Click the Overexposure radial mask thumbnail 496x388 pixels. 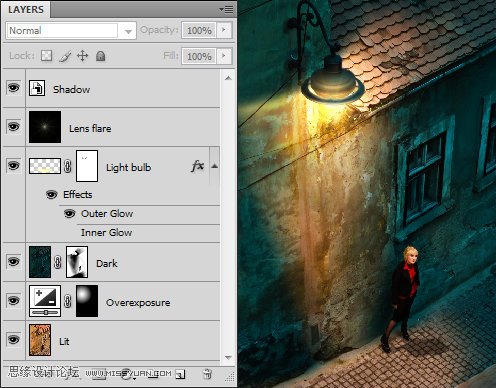pos(87,301)
